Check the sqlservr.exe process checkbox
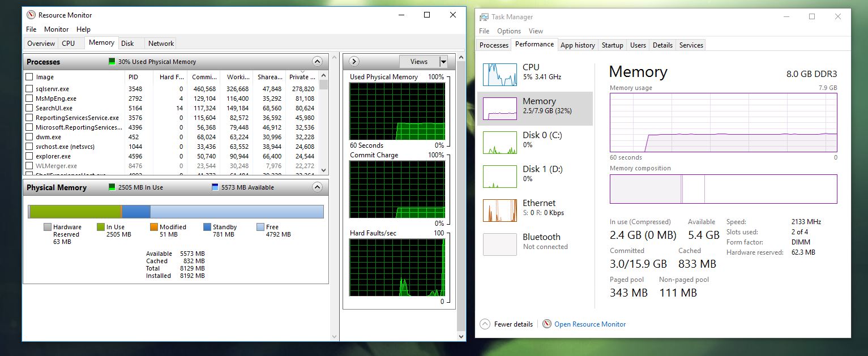This screenshot has height=356, width=868. pos(29,89)
